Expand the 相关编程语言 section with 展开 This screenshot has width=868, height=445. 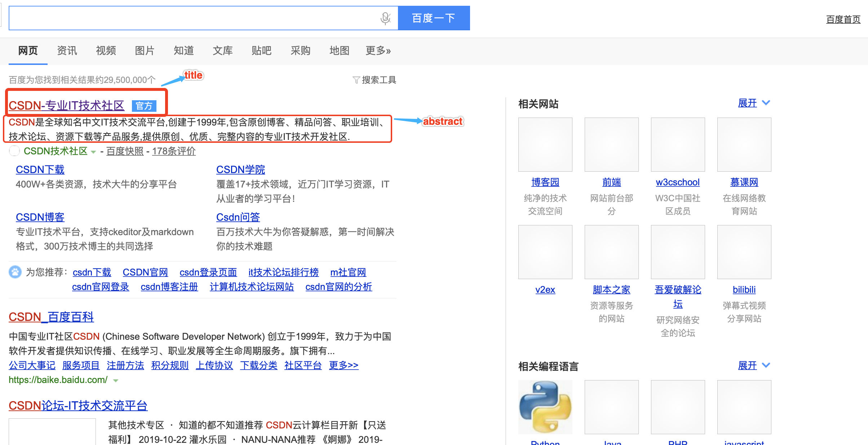pos(754,366)
